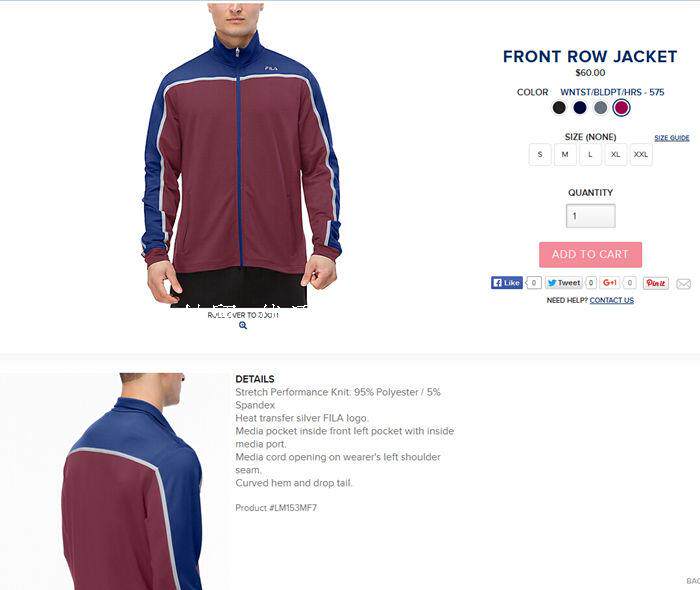Choose size XL
Image resolution: width=700 pixels, height=590 pixels.
[x=616, y=154]
